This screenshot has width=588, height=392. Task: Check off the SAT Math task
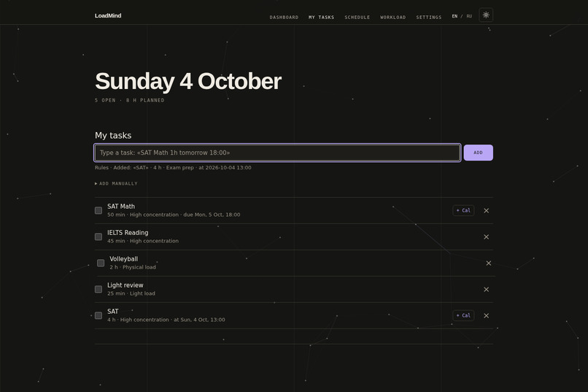coord(98,210)
